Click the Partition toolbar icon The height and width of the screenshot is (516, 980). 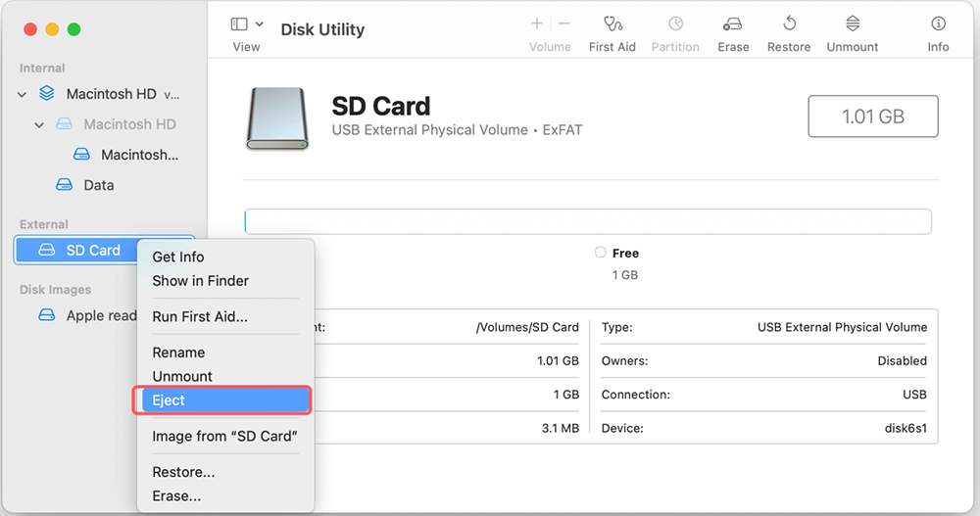tap(675, 23)
